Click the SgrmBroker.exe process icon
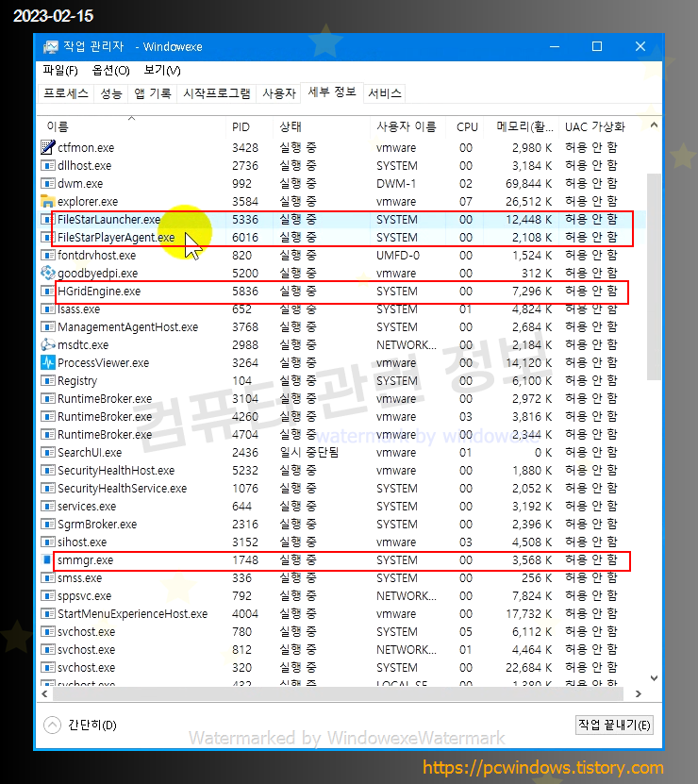The image size is (698, 784). 47,524
